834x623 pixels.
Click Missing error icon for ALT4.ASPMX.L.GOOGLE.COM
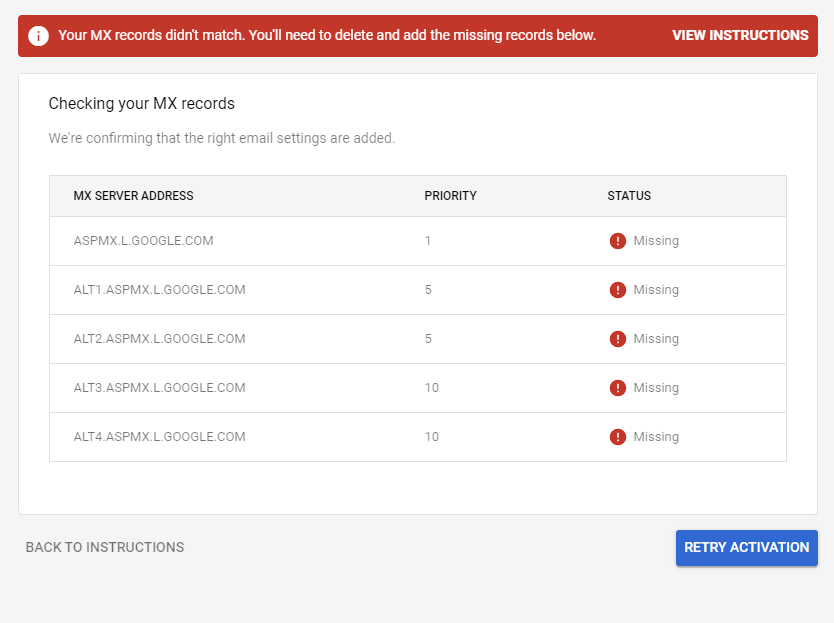[618, 437]
